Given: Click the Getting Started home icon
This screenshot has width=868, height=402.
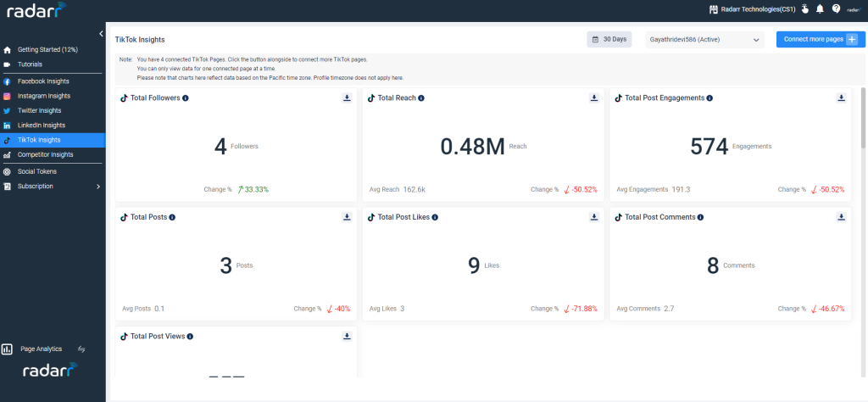Looking at the screenshot, I should 7,50.
